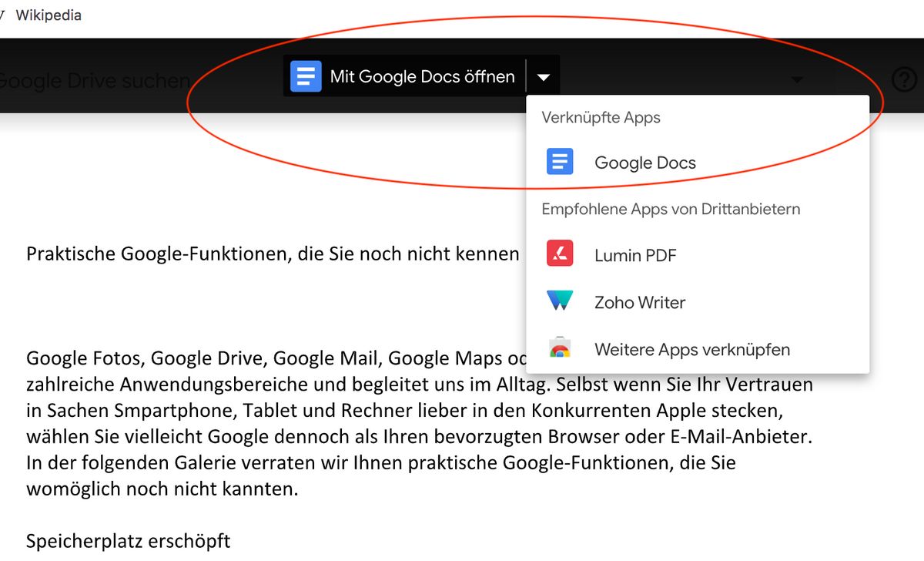Open the search options dropdown arrow

point(797,79)
